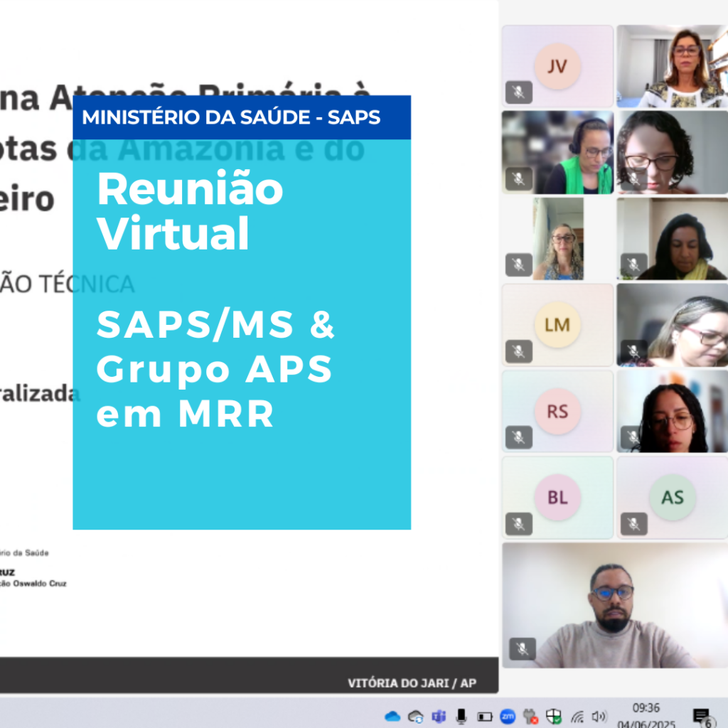Click the 'Reunião Virtual' title text
Viewport: 728px width, 728px height.
click(x=190, y=210)
